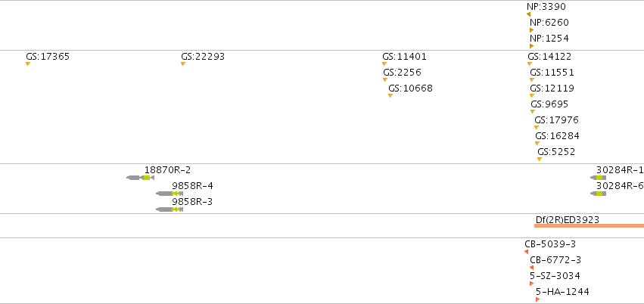Open the GS:14122 label link
This screenshot has height=304, width=644.
point(549,57)
